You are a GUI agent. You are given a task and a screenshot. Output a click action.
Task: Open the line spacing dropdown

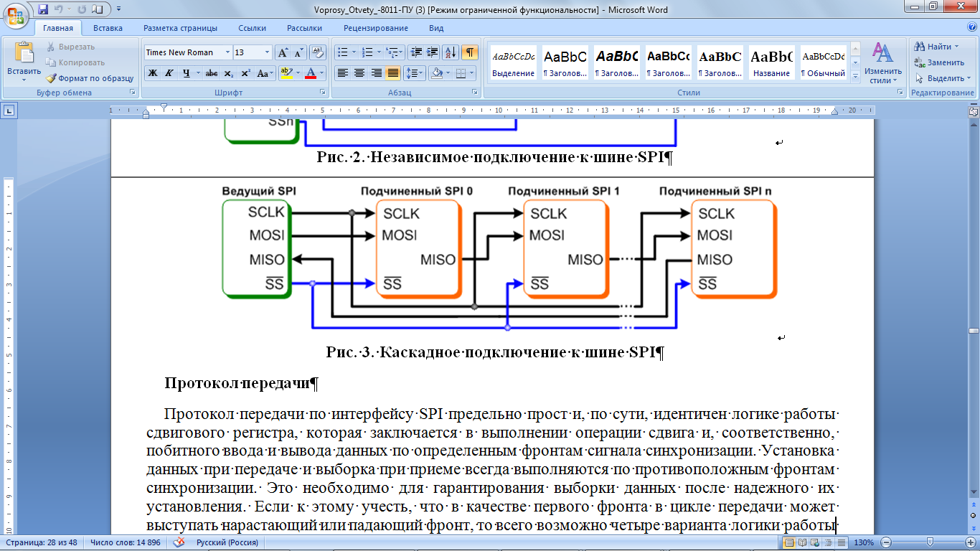pos(415,72)
